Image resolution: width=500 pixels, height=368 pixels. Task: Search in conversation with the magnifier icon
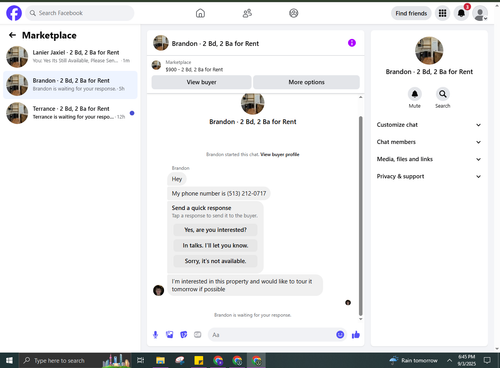pos(443,94)
